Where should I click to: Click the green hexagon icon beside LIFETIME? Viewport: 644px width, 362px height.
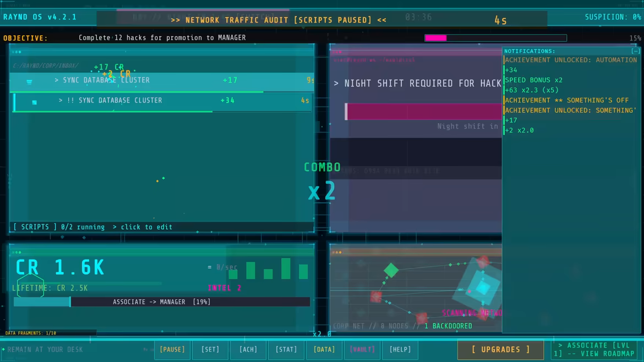30,285
